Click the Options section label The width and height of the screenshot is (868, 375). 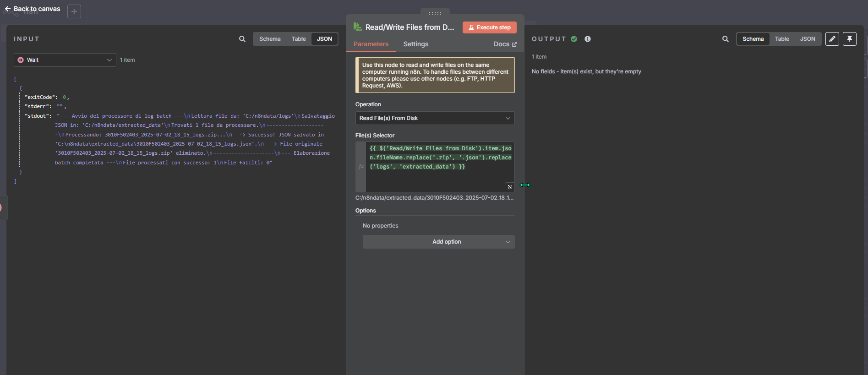pos(366,211)
